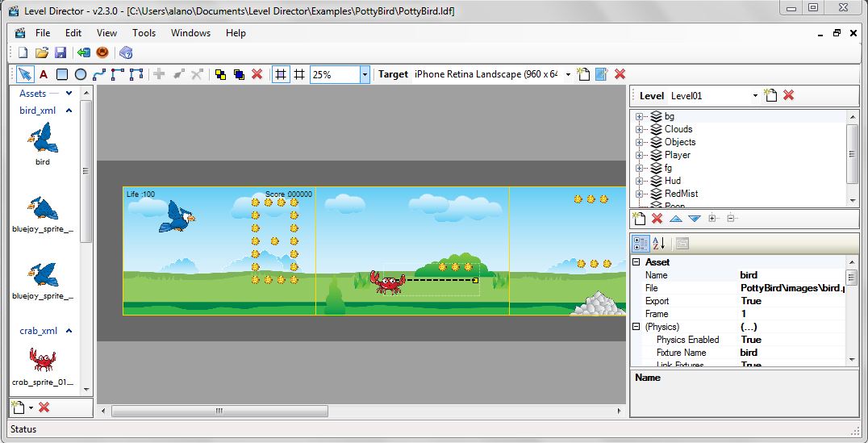This screenshot has width=868, height=443.
Task: Select the fg layer in the tree
Action: point(668,168)
